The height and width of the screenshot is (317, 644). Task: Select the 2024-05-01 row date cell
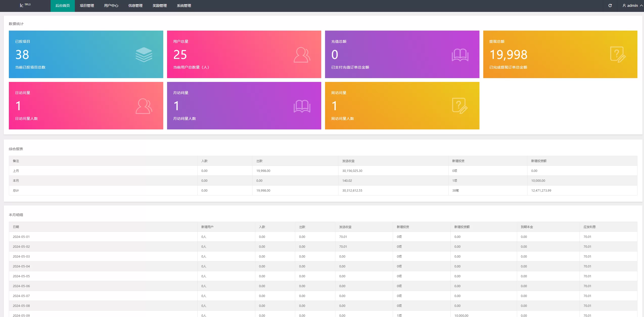(x=21, y=237)
